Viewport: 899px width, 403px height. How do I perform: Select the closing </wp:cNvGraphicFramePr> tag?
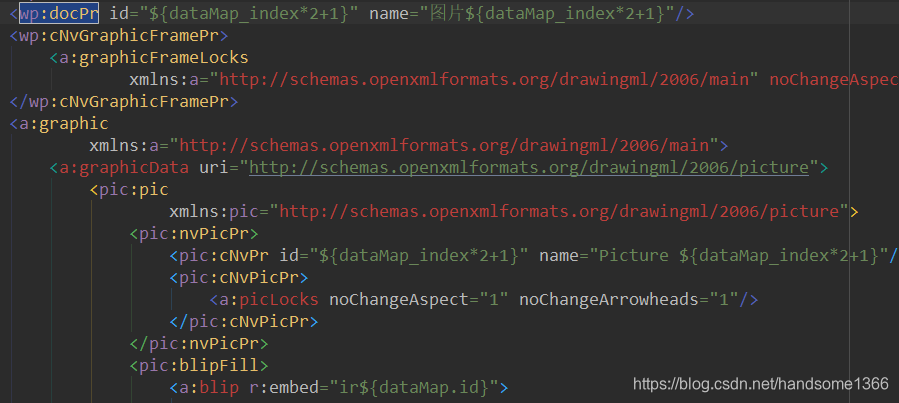coord(124,102)
